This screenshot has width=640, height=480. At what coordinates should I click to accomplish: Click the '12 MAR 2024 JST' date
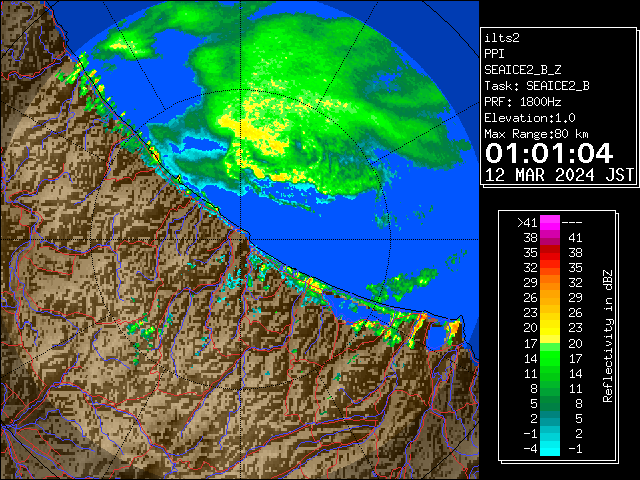click(x=560, y=175)
